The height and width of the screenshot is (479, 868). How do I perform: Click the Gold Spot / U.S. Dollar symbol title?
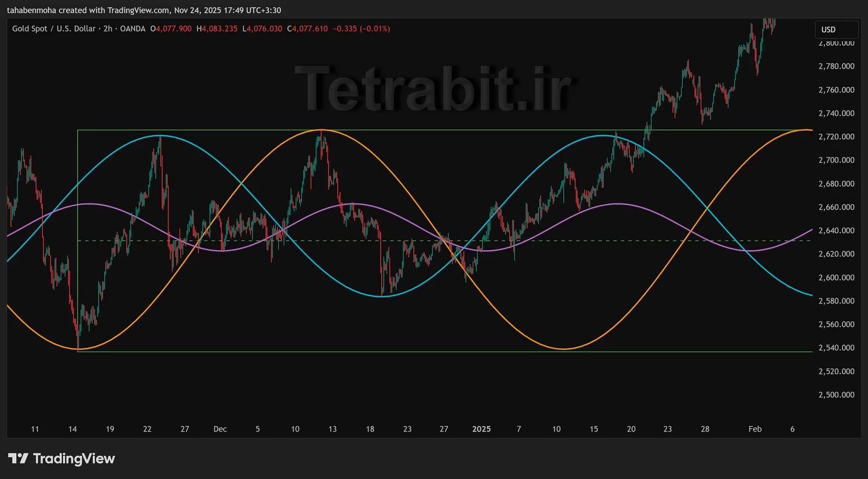(x=54, y=28)
